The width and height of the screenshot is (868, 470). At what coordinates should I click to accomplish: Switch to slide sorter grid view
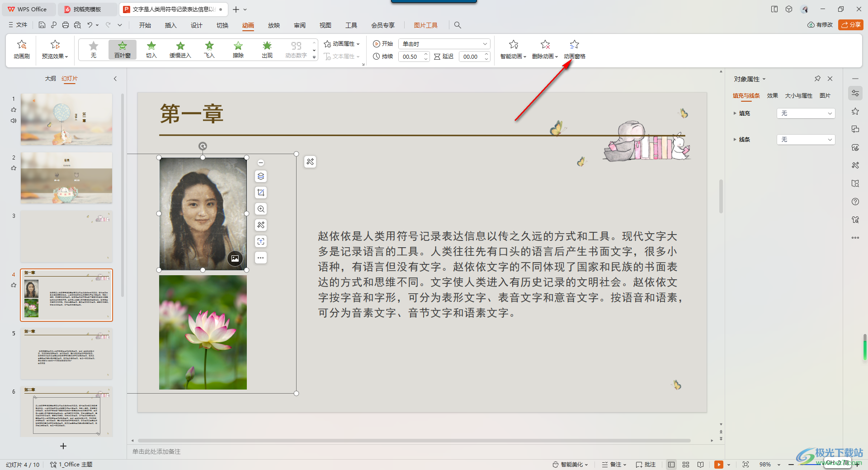coord(686,465)
